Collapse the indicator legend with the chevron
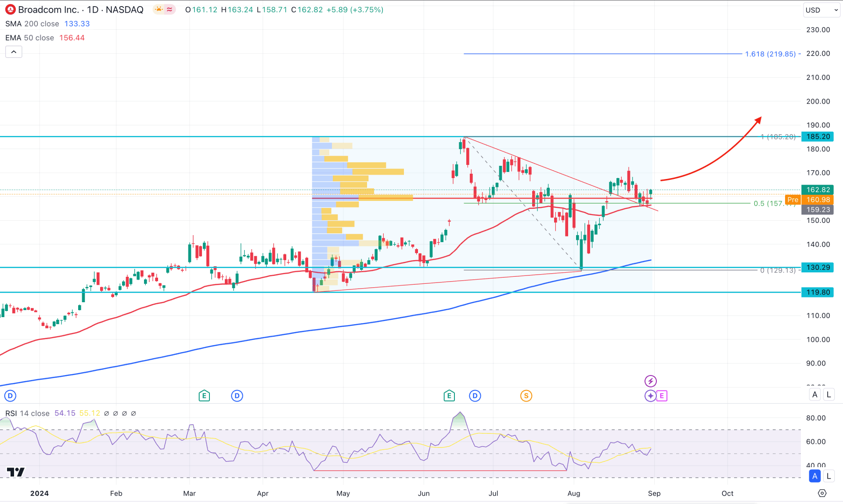The image size is (843, 504). (14, 52)
